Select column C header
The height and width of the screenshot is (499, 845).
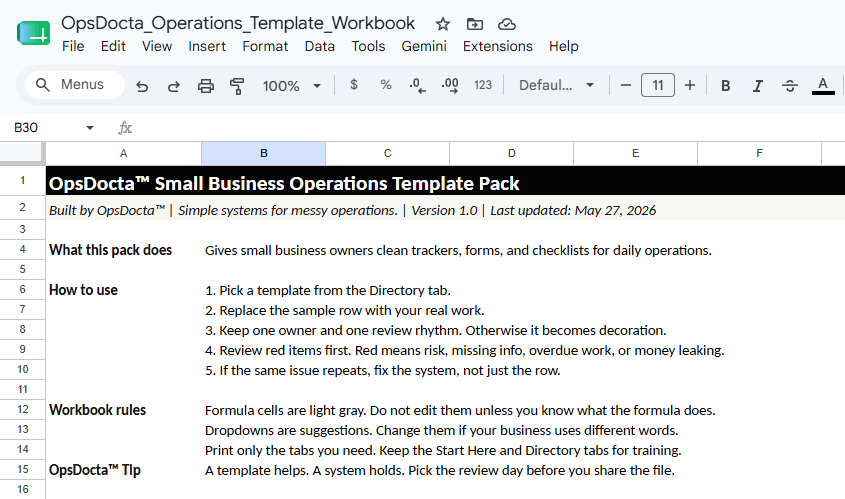coord(387,154)
